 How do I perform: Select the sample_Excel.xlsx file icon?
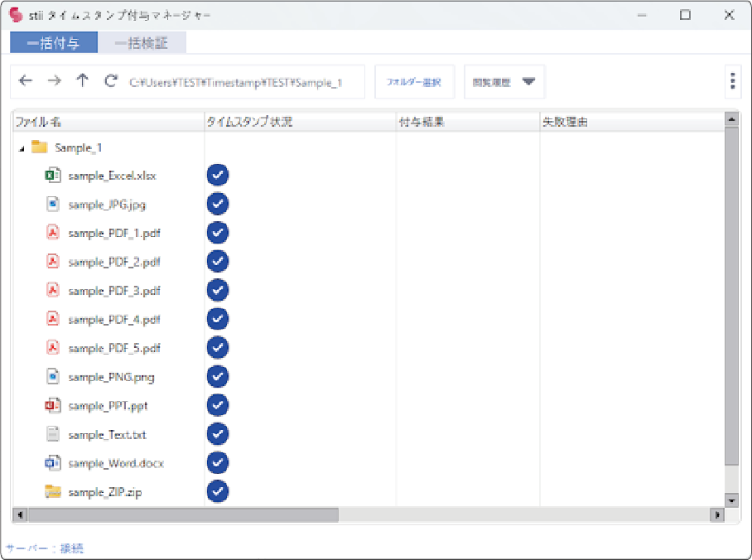click(53, 175)
